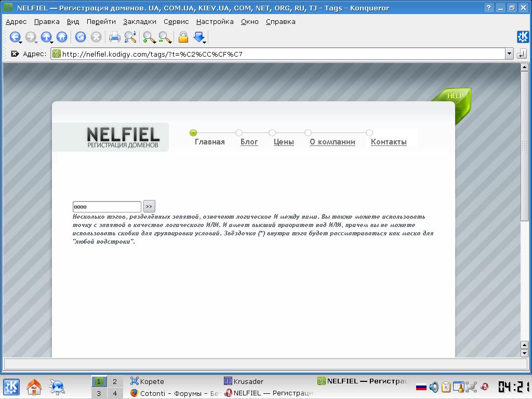The image size is (532, 399).
Task: Open the Цены link
Action: pyautogui.click(x=284, y=142)
